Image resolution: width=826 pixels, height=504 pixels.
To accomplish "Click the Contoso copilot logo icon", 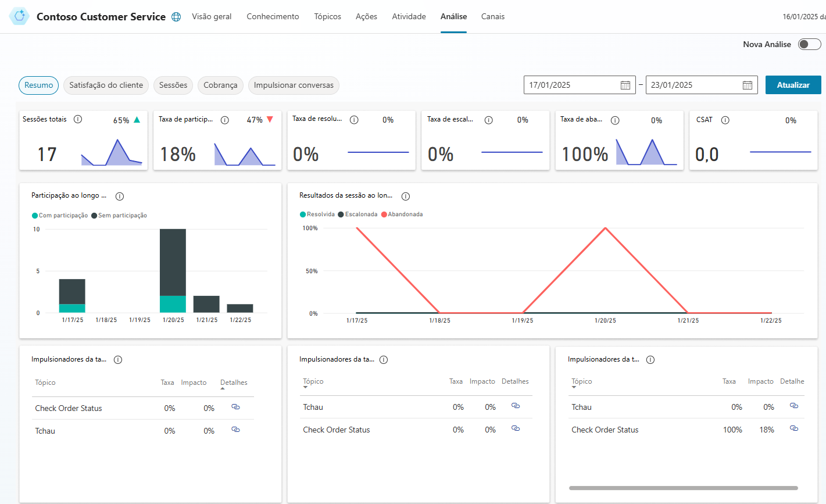I will 19,16.
